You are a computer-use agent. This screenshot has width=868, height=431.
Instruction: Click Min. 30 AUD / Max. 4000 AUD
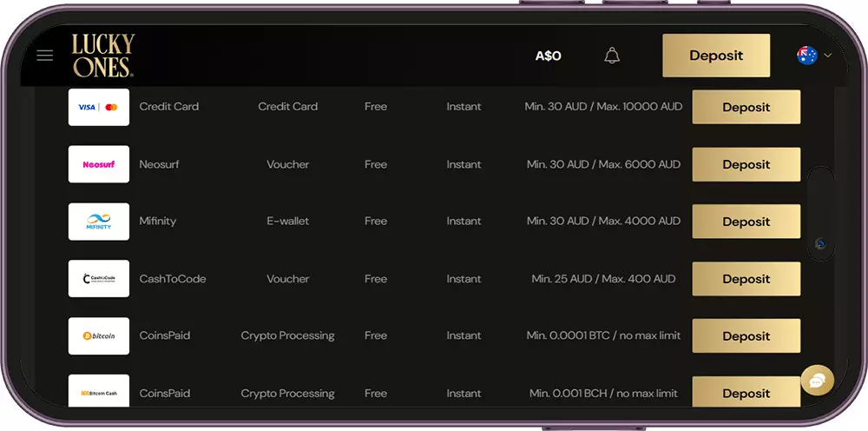tap(603, 221)
